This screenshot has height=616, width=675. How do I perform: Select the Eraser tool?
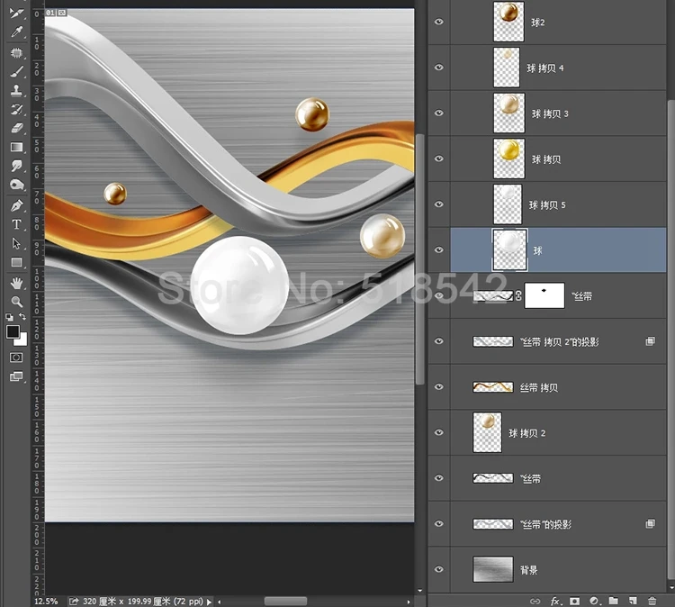(17, 128)
